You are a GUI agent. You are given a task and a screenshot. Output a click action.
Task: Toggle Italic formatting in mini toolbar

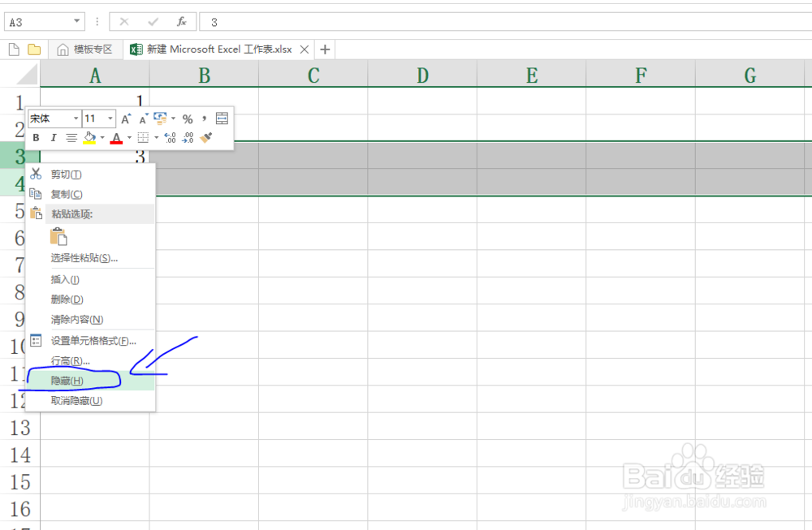(x=53, y=138)
